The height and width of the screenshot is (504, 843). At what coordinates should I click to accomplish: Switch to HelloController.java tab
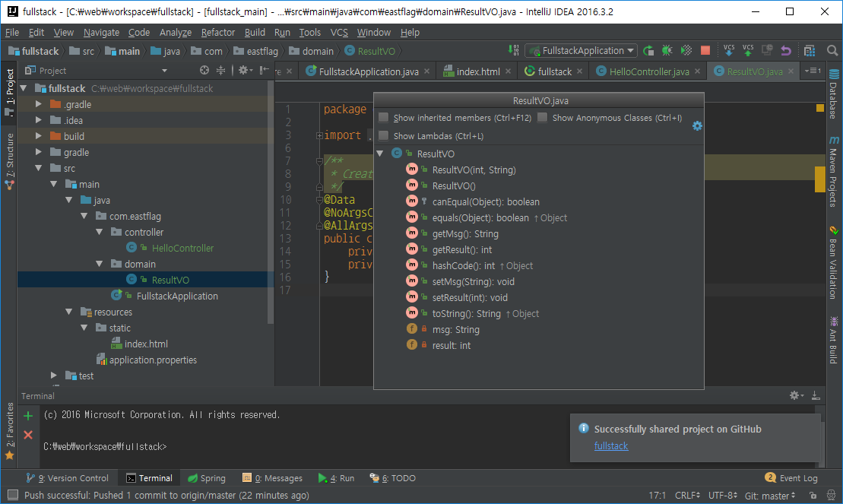(649, 71)
